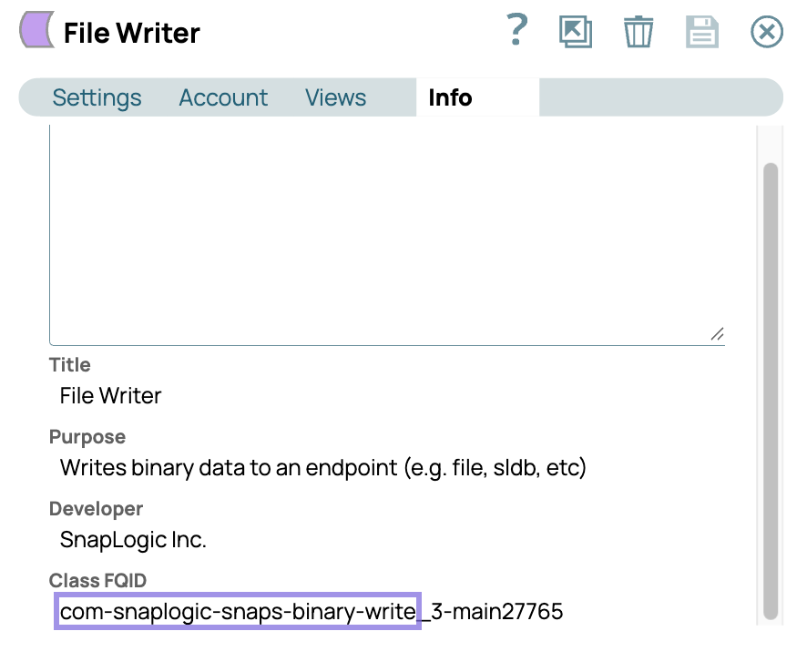Click the _3-main27765 version suffix text
Screen dimensions: 807x672
(493, 612)
